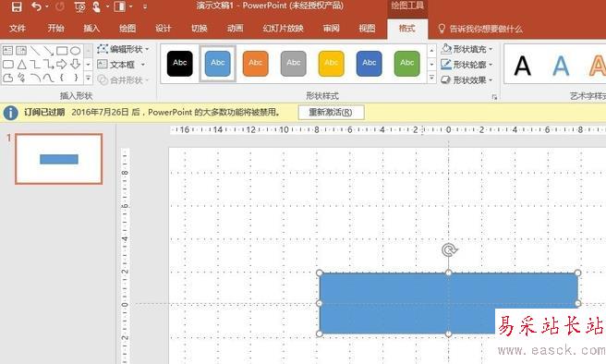Apply the orange Abc shape style

[256, 64]
